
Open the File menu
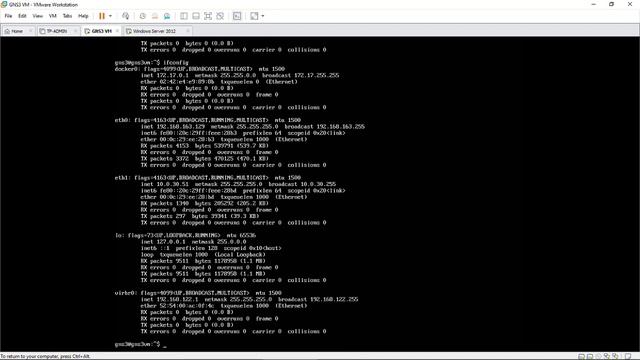pos(8,16)
